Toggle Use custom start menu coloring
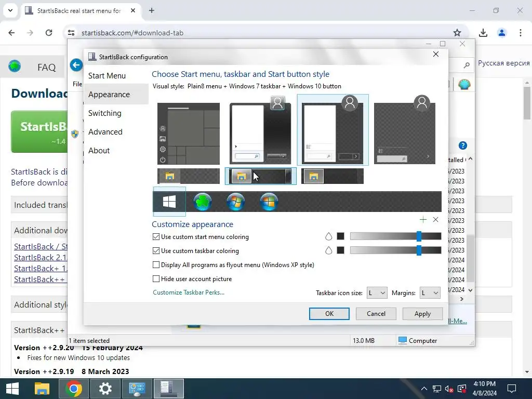Image resolution: width=532 pixels, height=399 pixels. tap(156, 237)
